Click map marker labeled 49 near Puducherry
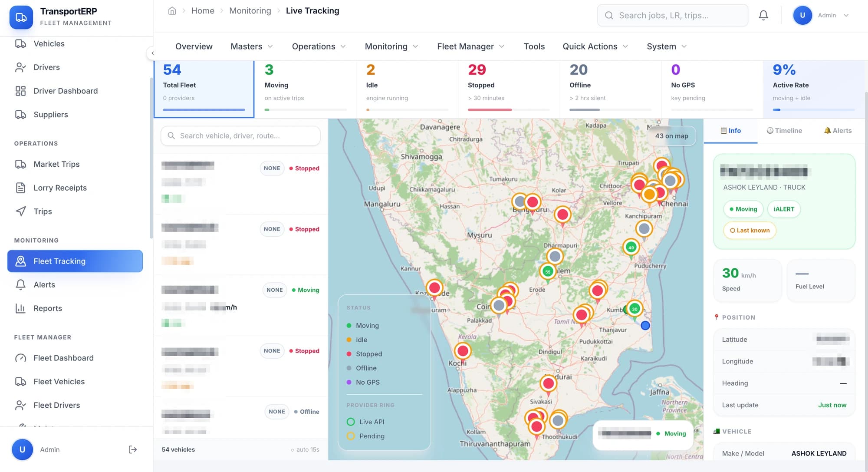This screenshot has height=472, width=868. click(631, 248)
